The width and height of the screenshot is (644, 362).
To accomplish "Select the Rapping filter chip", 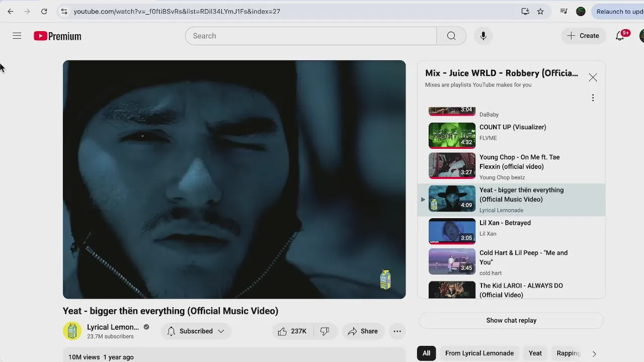I will [569, 353].
